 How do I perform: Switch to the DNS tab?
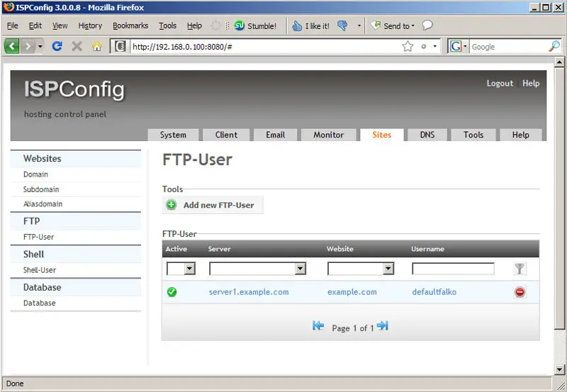coord(427,135)
